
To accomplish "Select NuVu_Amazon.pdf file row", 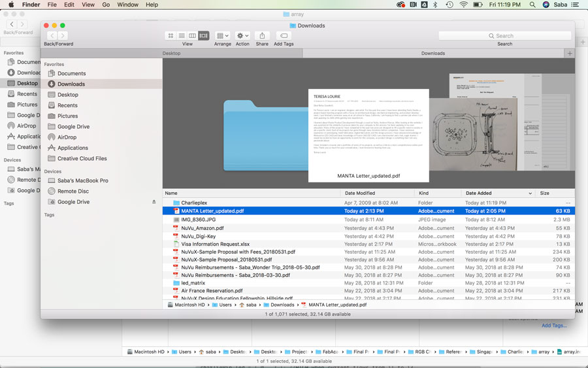I will (368, 228).
